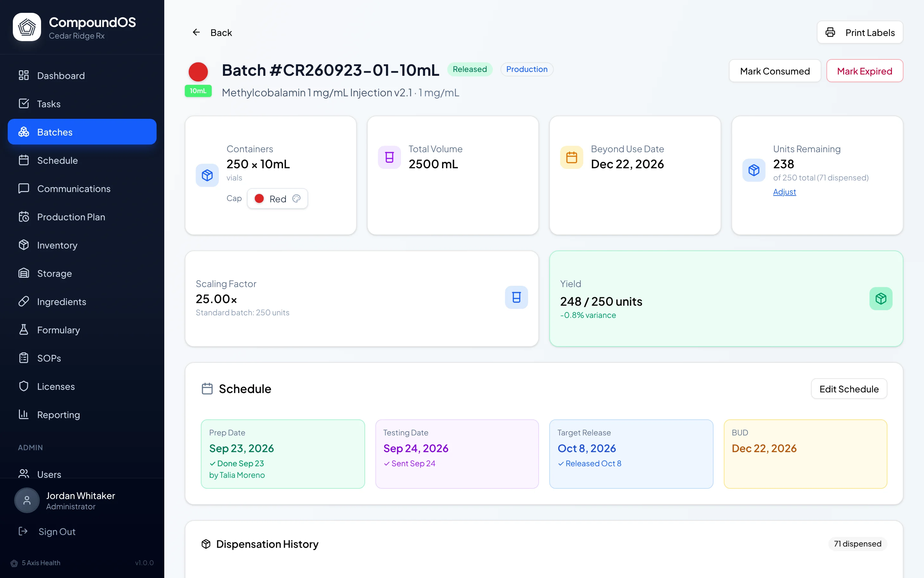924x578 pixels.
Task: Click the Units Remaining cube icon
Action: (x=754, y=170)
